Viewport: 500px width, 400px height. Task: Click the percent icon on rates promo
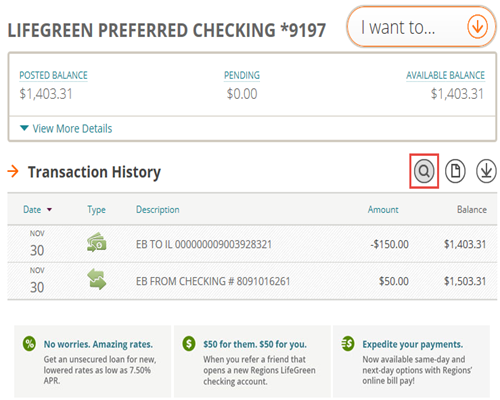29,344
